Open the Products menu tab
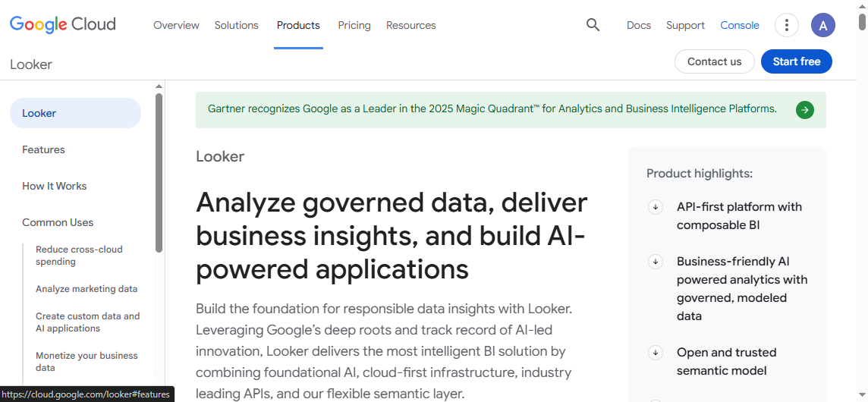868x402 pixels. [298, 25]
